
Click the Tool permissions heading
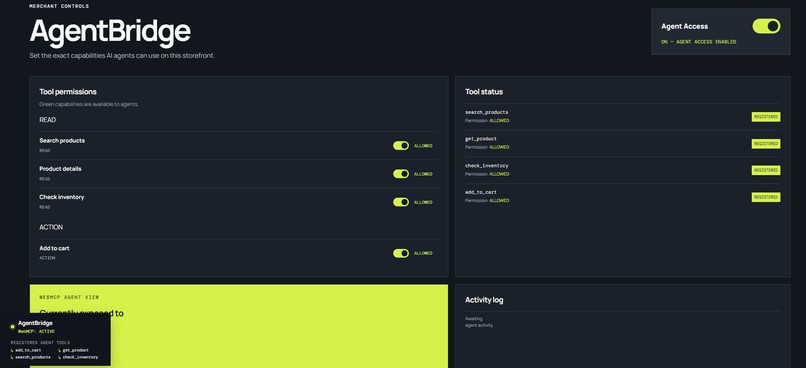68,91
